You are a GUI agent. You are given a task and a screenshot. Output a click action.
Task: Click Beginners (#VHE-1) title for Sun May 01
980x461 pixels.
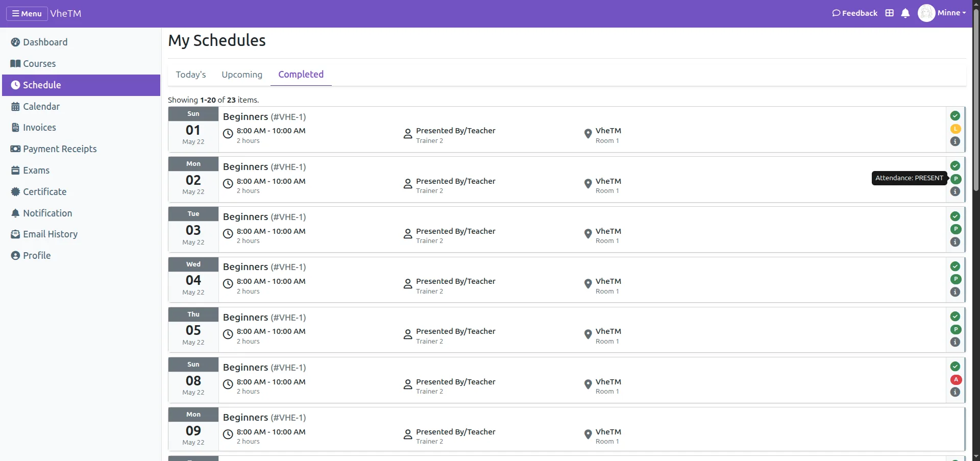click(x=264, y=117)
